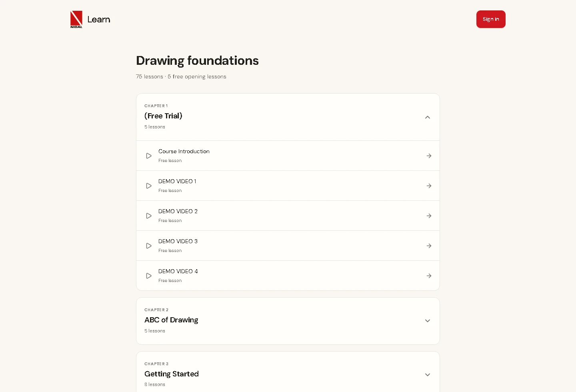This screenshot has width=576, height=392.
Task: Open the DEMO VIDEO 4 lesson title
Action: tap(178, 271)
